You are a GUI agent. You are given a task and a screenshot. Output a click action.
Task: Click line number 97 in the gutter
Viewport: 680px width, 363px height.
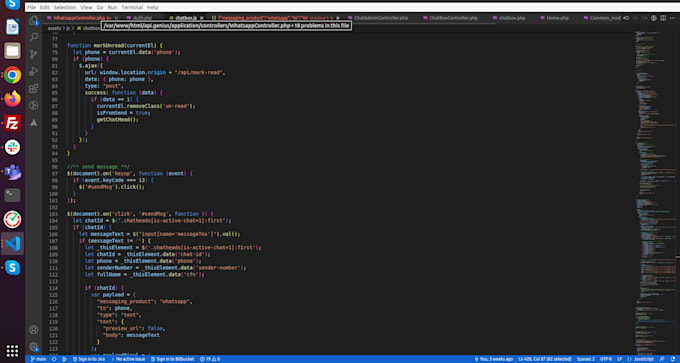[54, 173]
